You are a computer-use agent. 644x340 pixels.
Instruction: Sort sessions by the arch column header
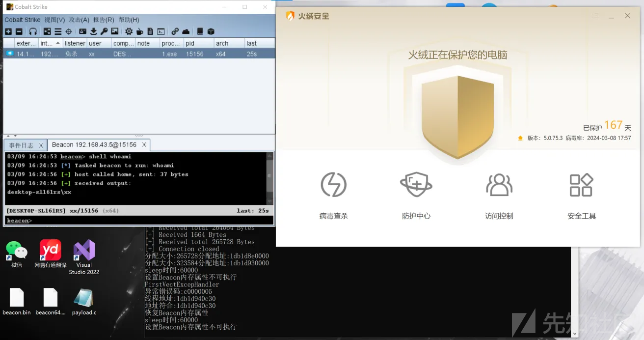229,43
